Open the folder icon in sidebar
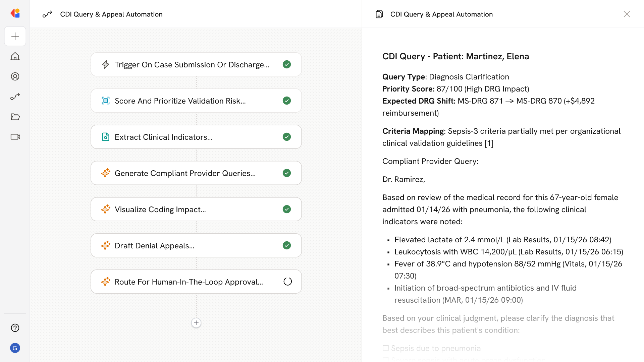Viewport: 644px width, 362px height. (15, 117)
